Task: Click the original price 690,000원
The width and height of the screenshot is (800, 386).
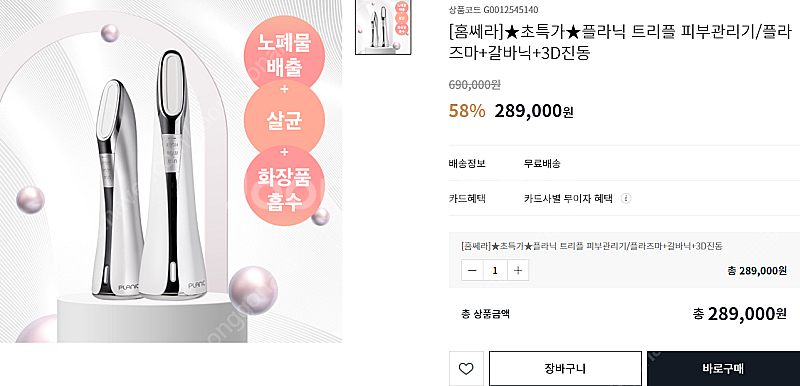Action: point(474,85)
